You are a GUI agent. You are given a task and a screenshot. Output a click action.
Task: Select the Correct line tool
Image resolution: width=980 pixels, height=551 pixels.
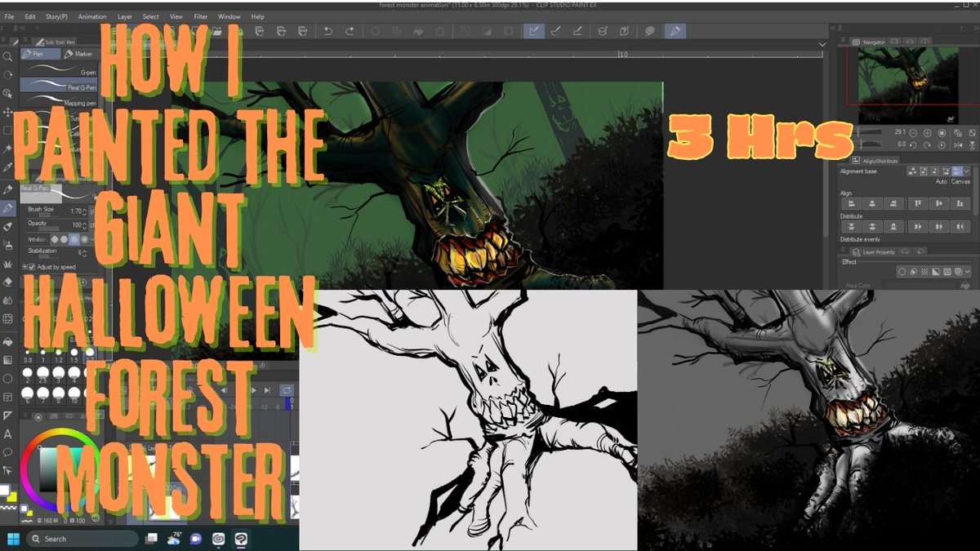[x=7, y=471]
